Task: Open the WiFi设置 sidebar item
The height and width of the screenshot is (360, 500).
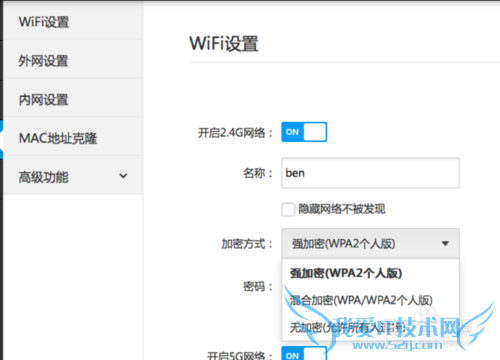Action: 73,22
